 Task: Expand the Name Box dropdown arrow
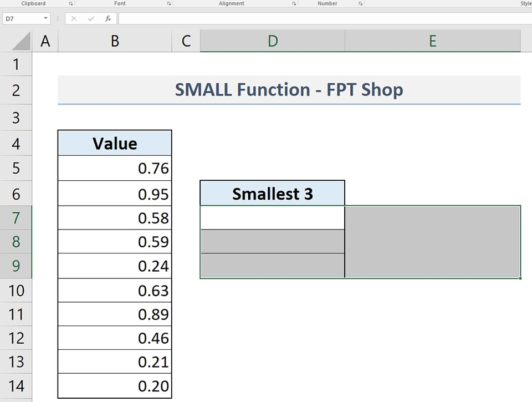46,18
